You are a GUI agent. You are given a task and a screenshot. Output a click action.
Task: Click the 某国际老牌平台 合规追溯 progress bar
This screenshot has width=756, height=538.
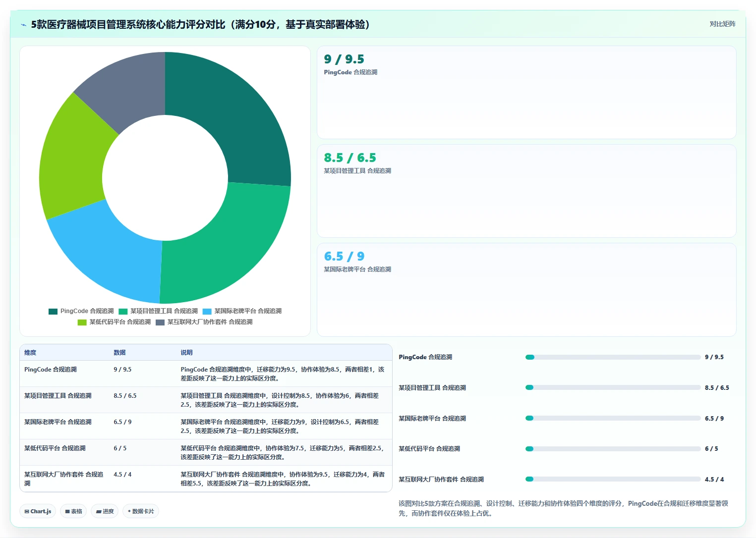[613, 419]
